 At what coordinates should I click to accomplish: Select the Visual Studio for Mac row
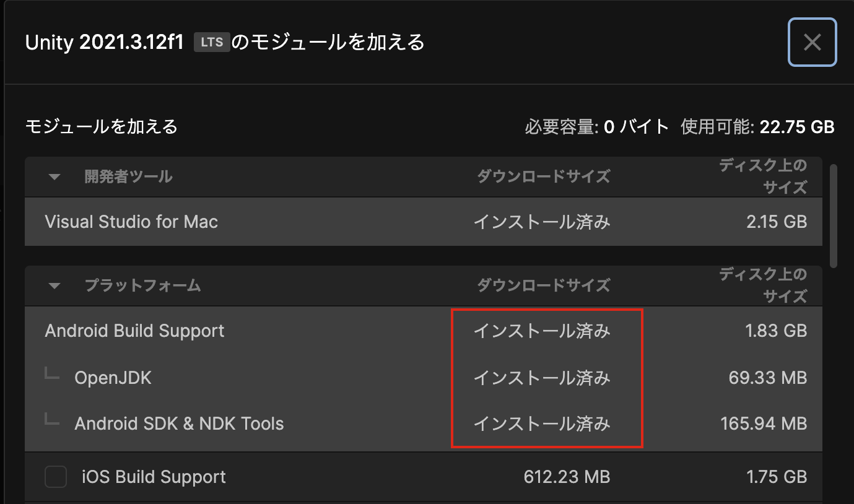[131, 222]
